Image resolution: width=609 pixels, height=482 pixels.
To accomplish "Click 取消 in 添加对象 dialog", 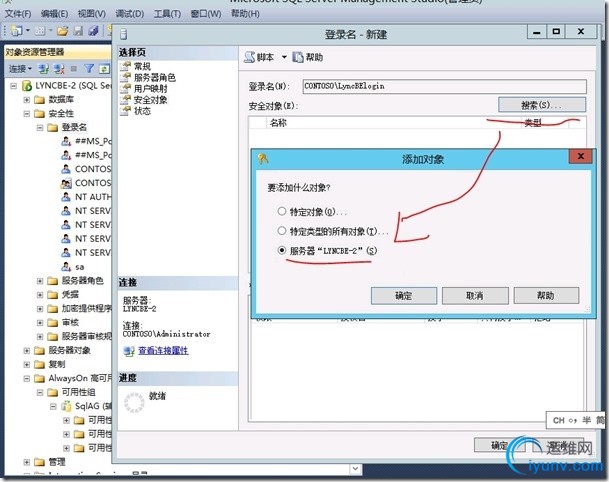I will coord(475,296).
